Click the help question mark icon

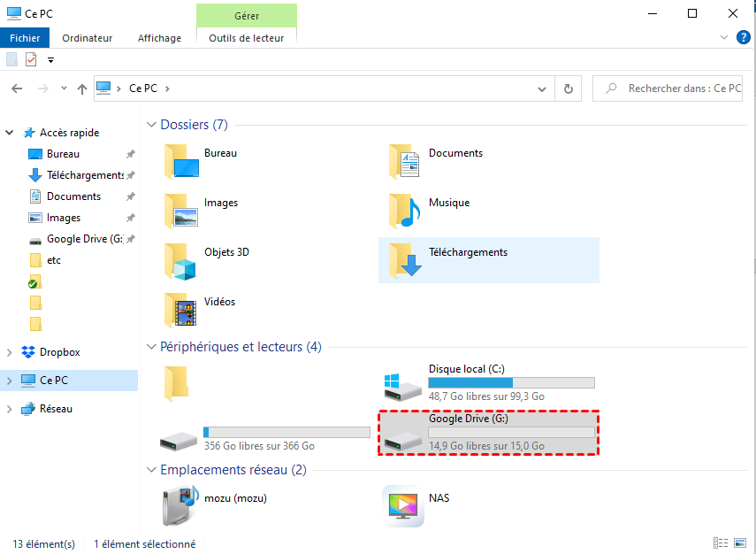tap(743, 37)
